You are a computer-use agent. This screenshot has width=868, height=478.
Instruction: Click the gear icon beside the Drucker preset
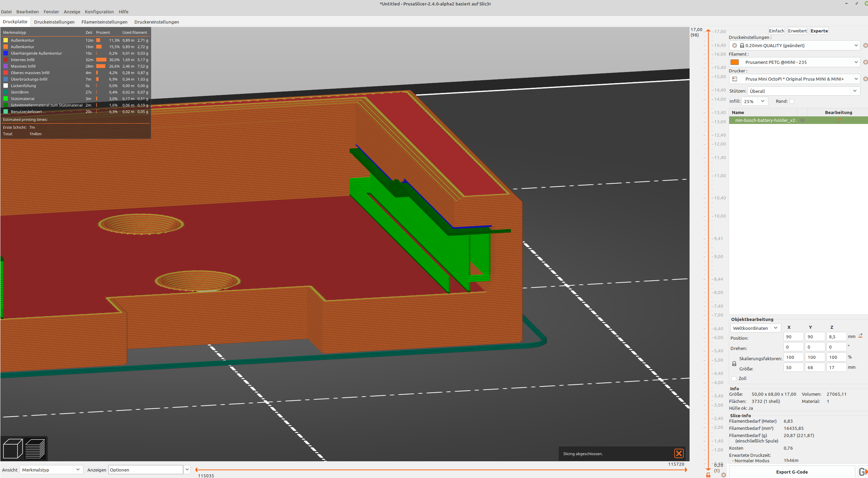point(865,79)
